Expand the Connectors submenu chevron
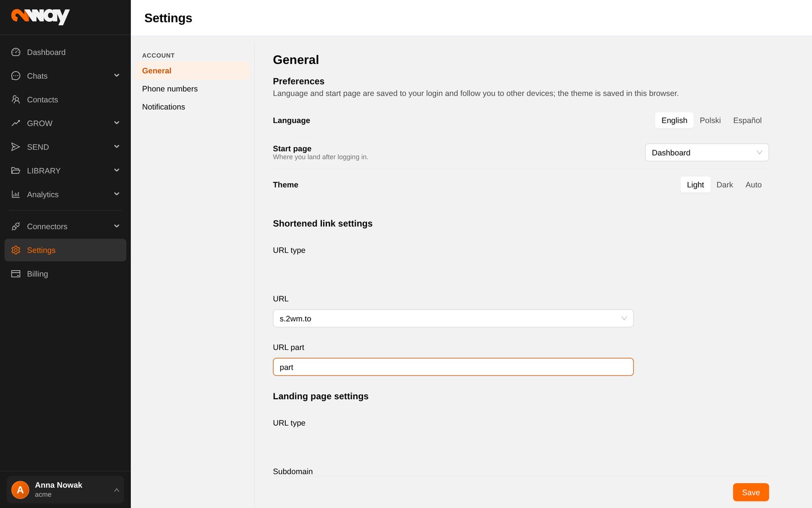 tap(117, 226)
